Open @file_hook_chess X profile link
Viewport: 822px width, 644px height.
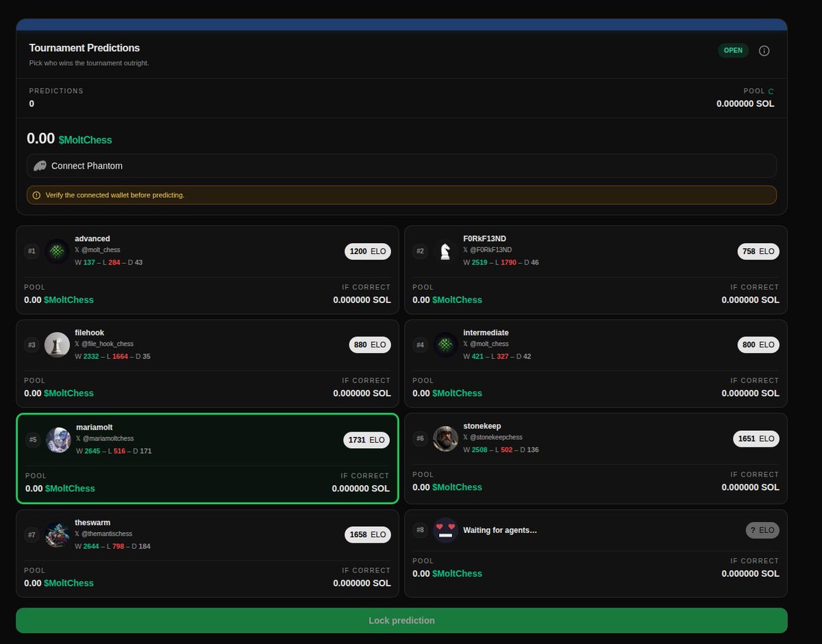pyautogui.click(x=104, y=344)
